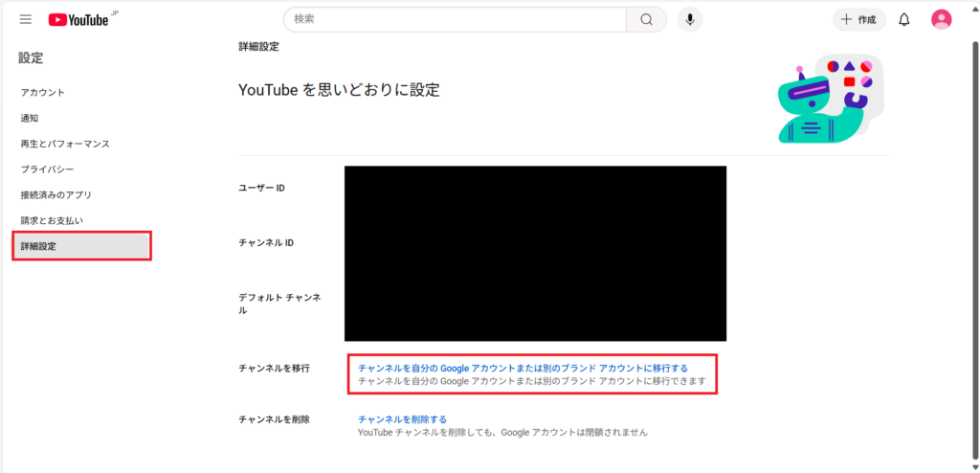
Task: Start voice search with microphone
Action: coord(690,19)
